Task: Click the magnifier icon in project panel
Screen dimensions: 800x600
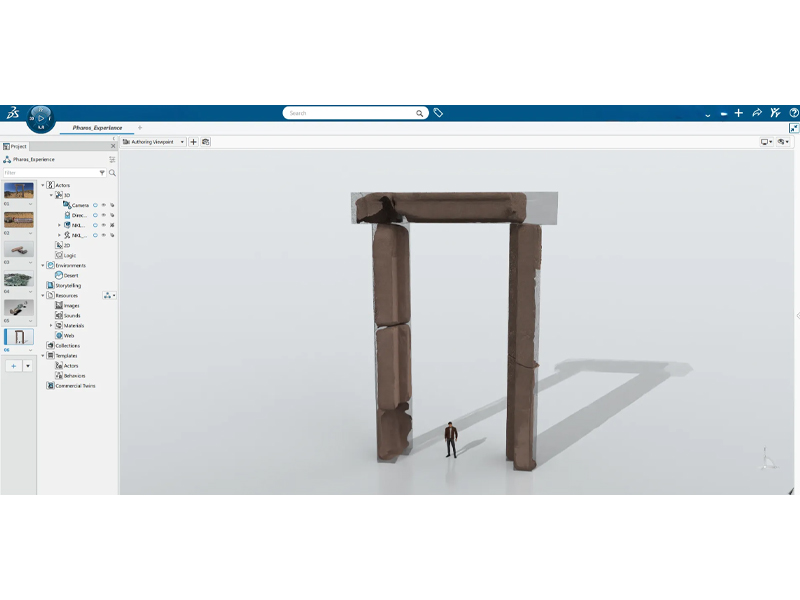Action: [x=112, y=173]
